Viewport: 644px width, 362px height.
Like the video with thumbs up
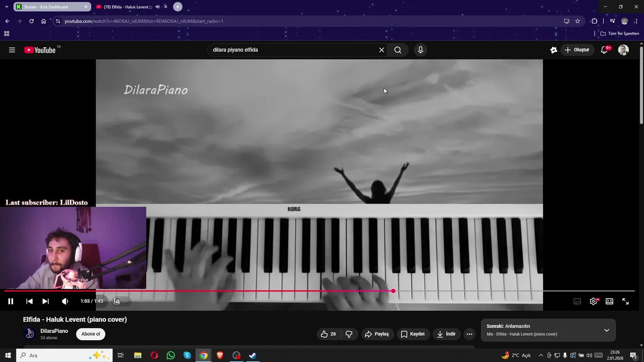[x=329, y=334]
